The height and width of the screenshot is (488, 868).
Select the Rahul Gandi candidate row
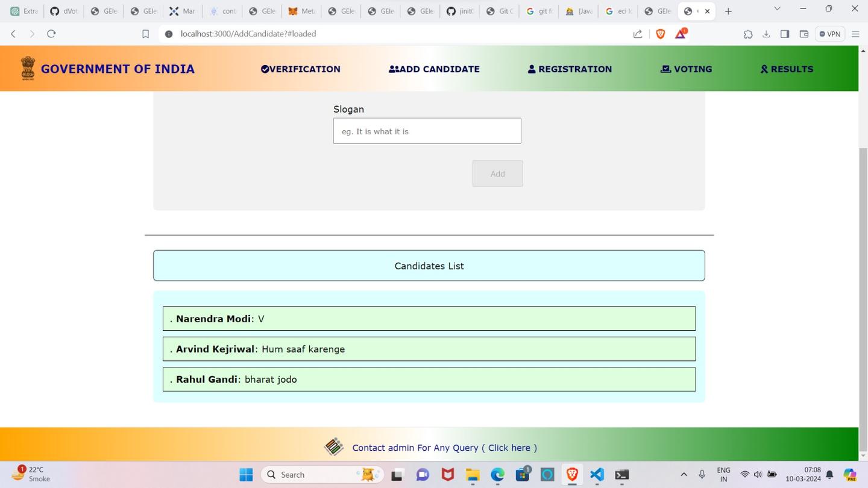429,379
